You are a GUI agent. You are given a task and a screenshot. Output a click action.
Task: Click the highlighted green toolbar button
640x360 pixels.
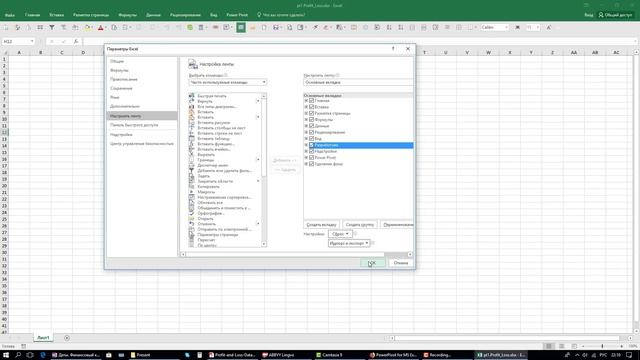(241, 27)
